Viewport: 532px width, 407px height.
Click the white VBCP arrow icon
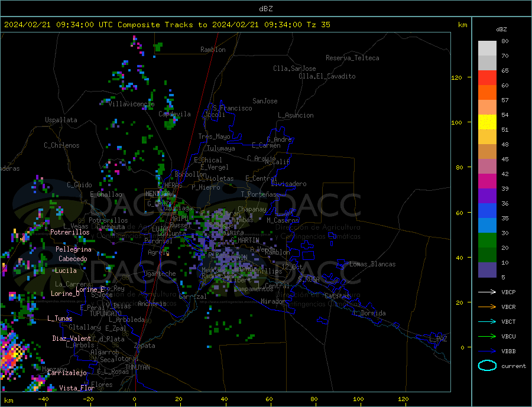point(487,292)
